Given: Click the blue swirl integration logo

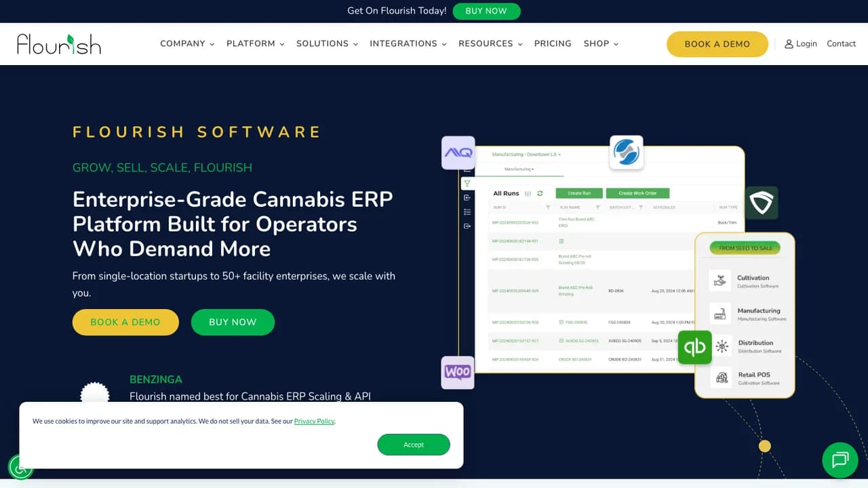Looking at the screenshot, I should (x=626, y=152).
